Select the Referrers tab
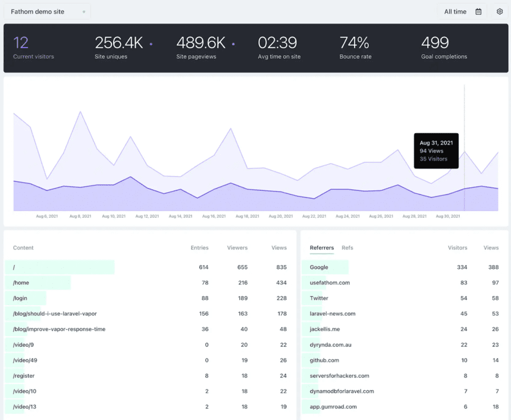 [322, 247]
